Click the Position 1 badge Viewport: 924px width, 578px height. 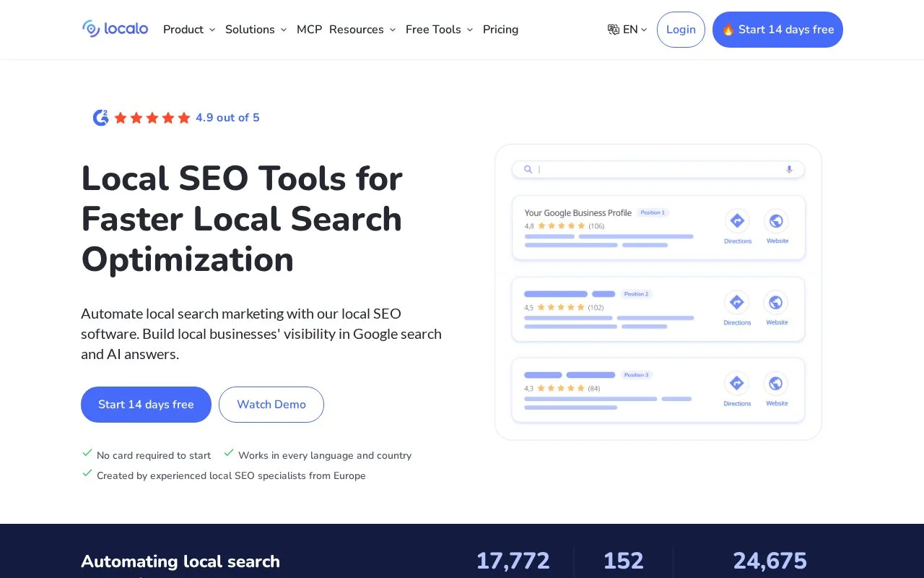(x=653, y=212)
